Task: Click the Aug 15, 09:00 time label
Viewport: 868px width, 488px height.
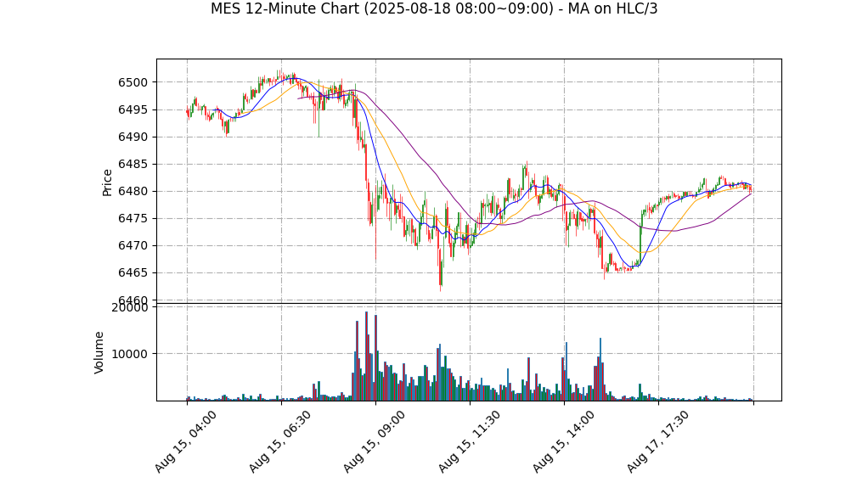Action: pyautogui.click(x=374, y=441)
